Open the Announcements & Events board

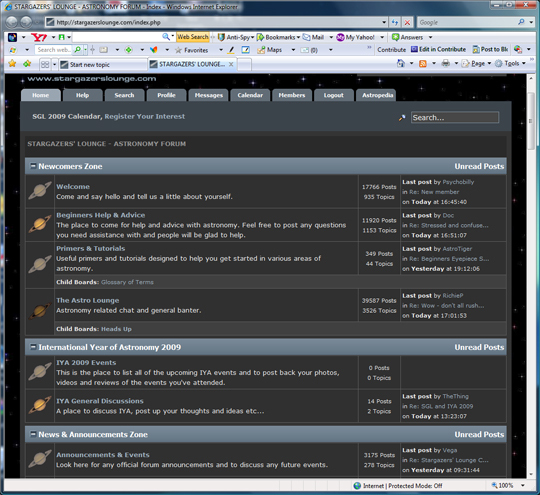(x=103, y=455)
